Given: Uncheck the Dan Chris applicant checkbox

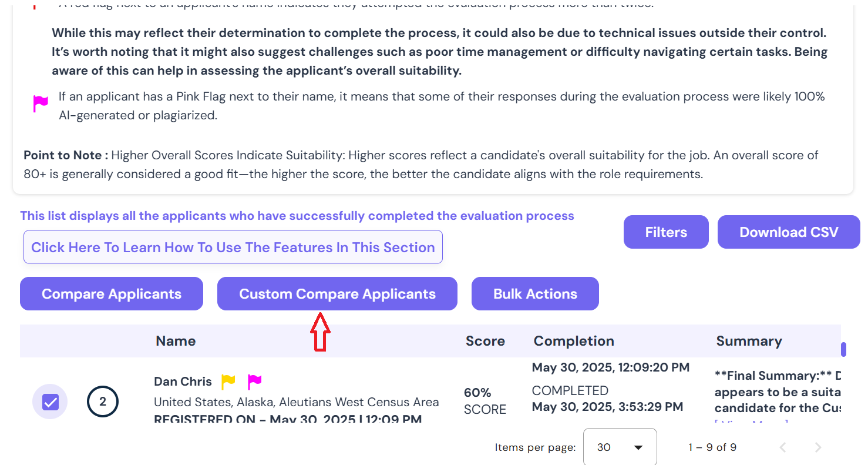Looking at the screenshot, I should click(x=51, y=402).
